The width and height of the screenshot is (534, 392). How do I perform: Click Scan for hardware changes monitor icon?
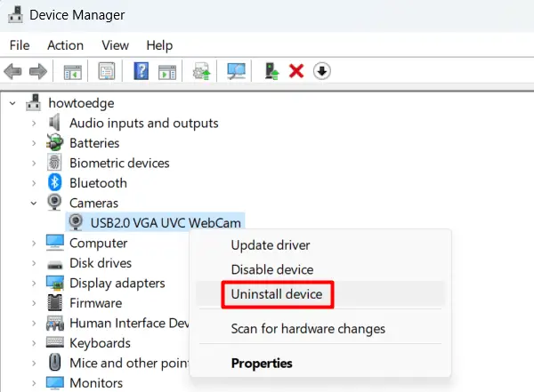236,71
